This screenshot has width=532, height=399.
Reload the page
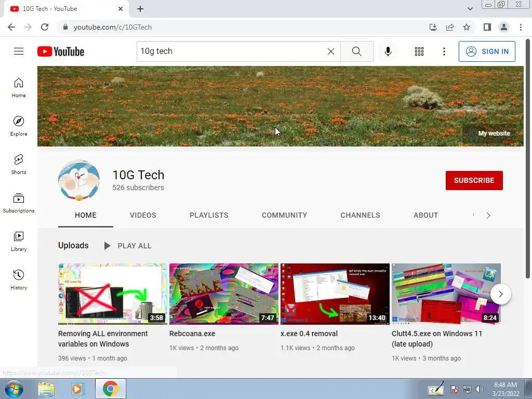[x=45, y=27]
